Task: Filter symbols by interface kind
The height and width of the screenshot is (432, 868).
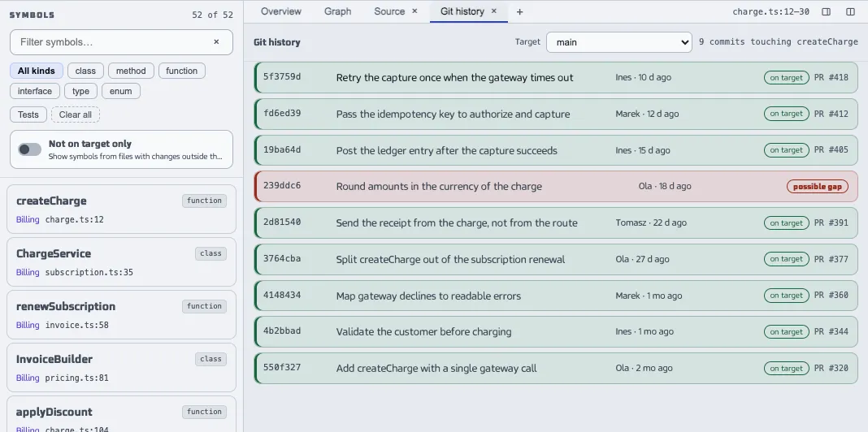Action: (x=35, y=91)
